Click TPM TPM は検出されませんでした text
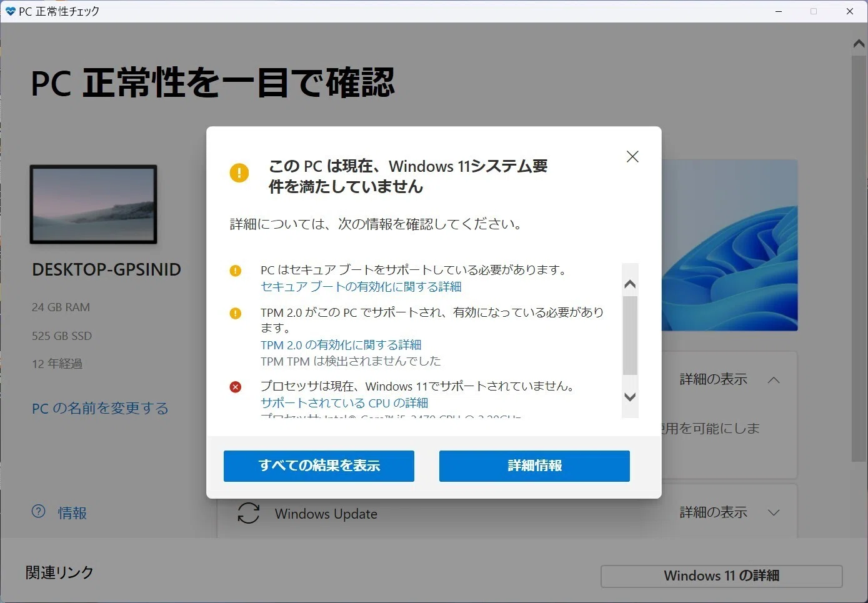This screenshot has height=603, width=868. (x=351, y=361)
